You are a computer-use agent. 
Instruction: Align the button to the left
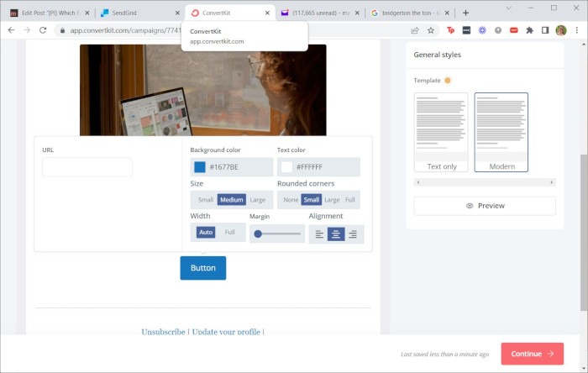tap(319, 234)
